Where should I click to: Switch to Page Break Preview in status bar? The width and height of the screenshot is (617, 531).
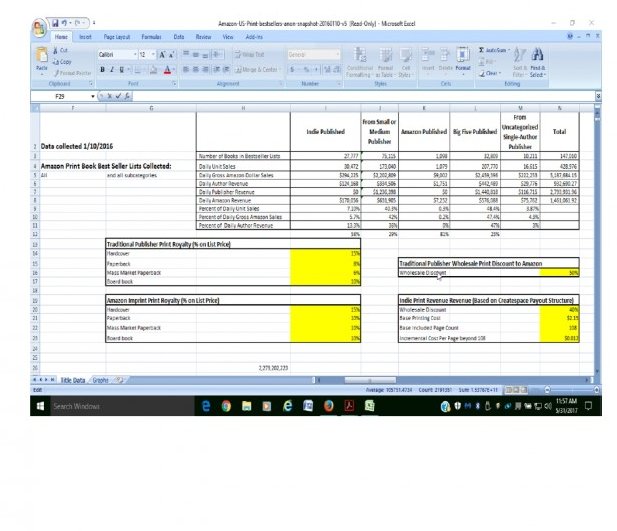[x=524, y=390]
